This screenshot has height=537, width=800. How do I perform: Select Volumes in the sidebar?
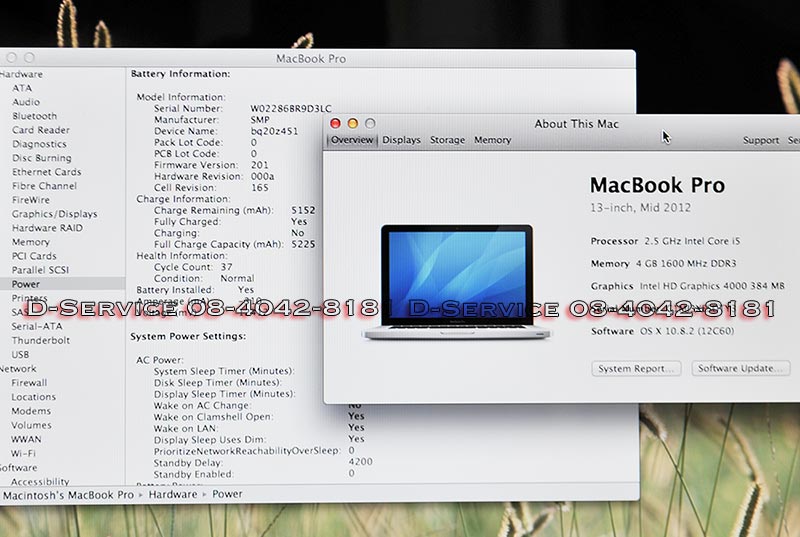(31, 425)
